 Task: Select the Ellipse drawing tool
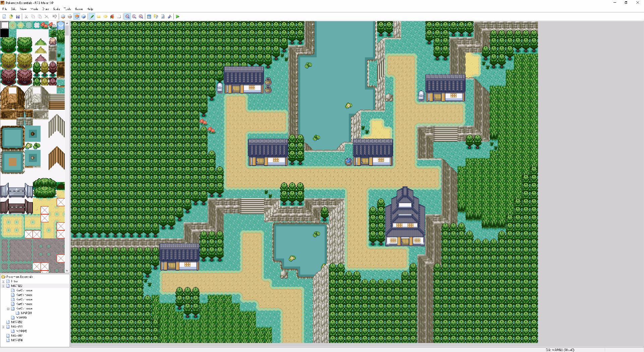point(105,16)
